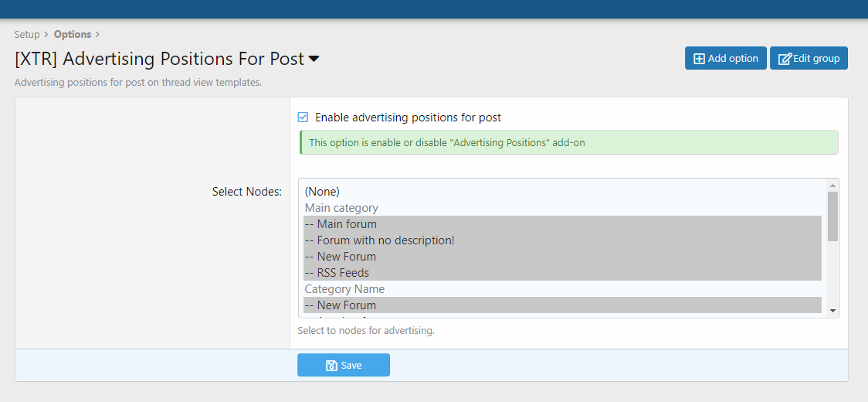Click the plus icon on Add option
This screenshot has width=868, height=402.
click(699, 59)
